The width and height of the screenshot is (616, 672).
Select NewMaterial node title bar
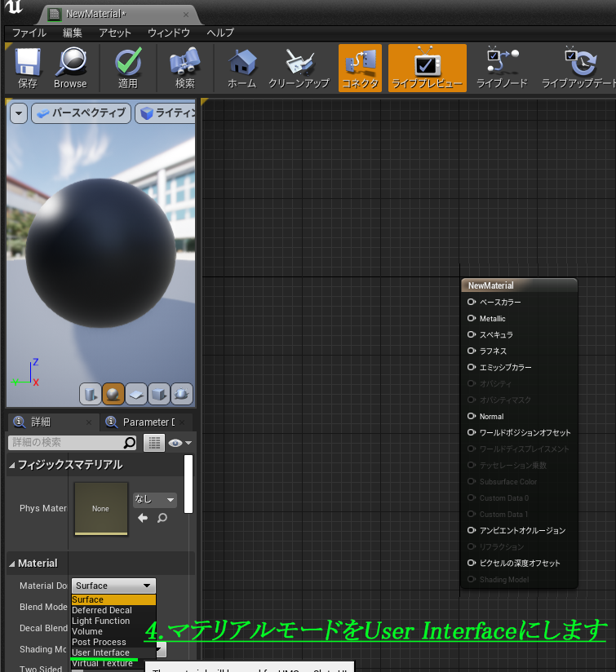[x=519, y=285]
